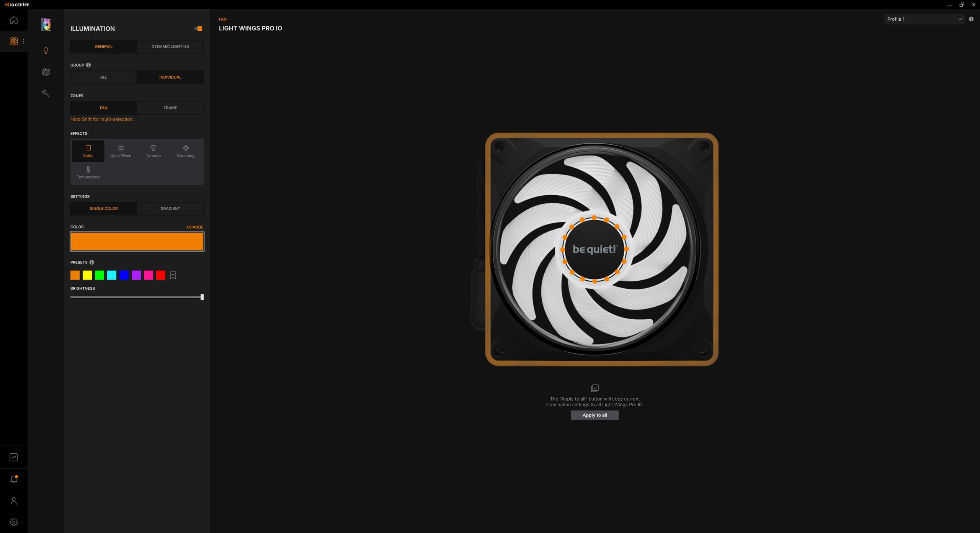Image resolution: width=980 pixels, height=533 pixels.
Task: Expand the Profile 1 dropdown
Action: click(x=924, y=19)
